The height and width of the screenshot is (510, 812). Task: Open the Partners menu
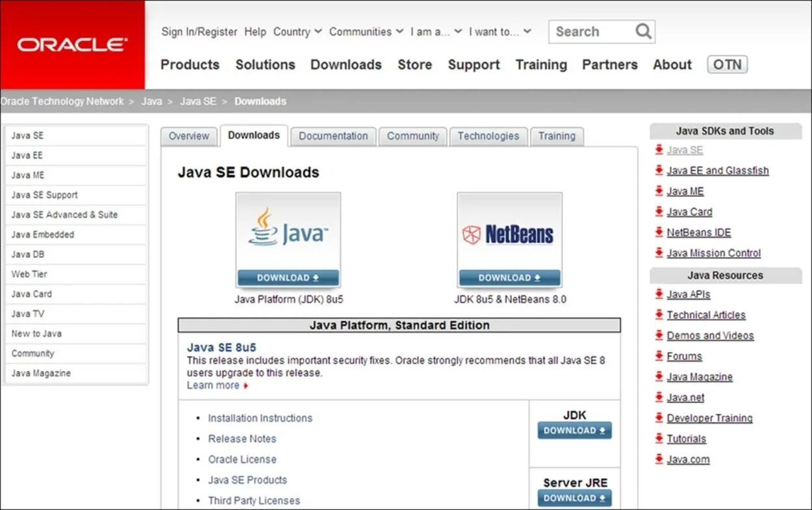point(609,64)
